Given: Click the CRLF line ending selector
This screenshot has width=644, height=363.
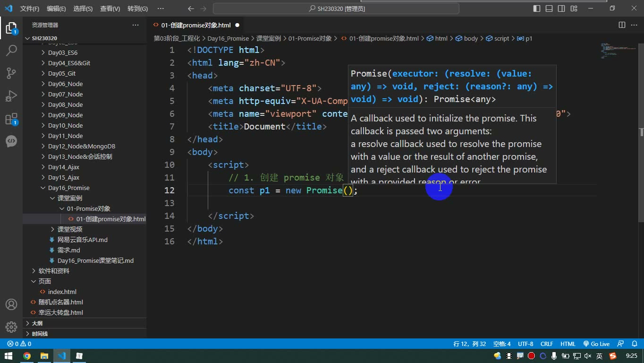Looking at the screenshot, I should (547, 344).
